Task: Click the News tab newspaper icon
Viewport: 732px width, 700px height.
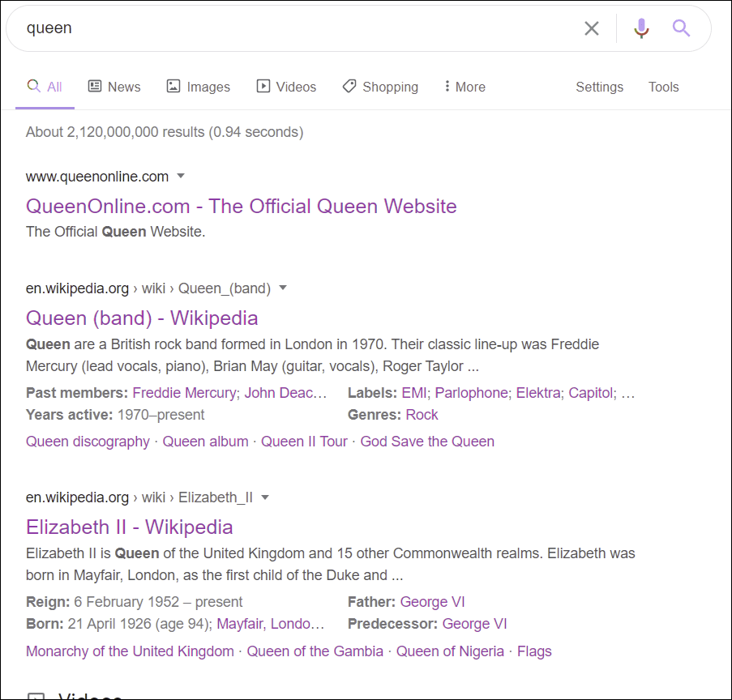Action: click(x=95, y=86)
